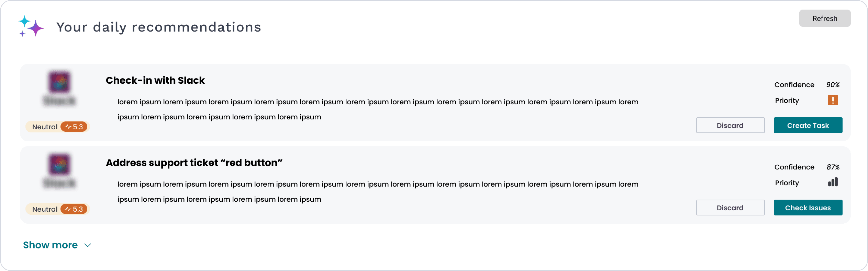Discard the Address support ticket recommendation
Viewport: 868px width, 271px height.
pos(730,208)
